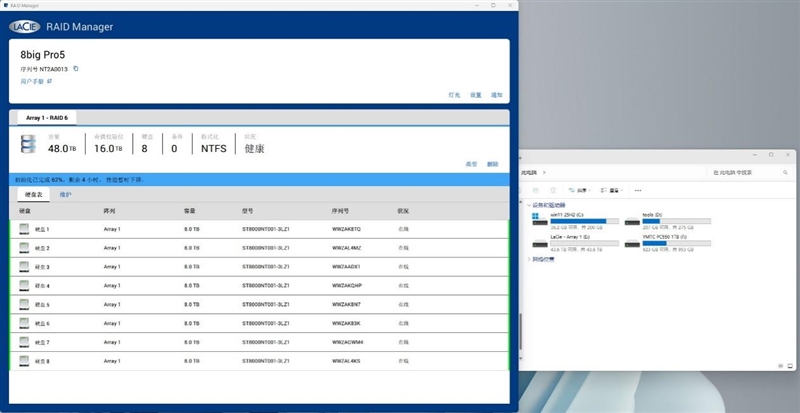Click the 类型 link for Array 1

pyautogui.click(x=471, y=164)
